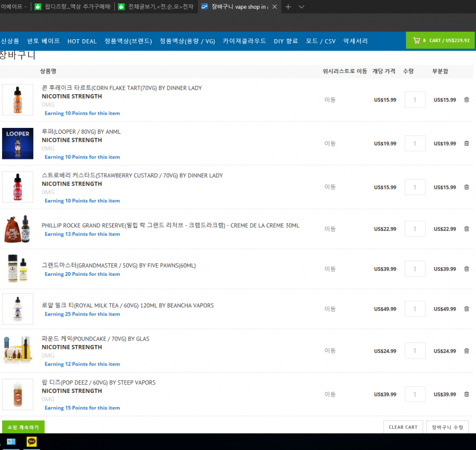Image resolution: width=476 pixels, height=450 pixels.
Task: Click the Strawberry Custard product image
Action: point(17,187)
